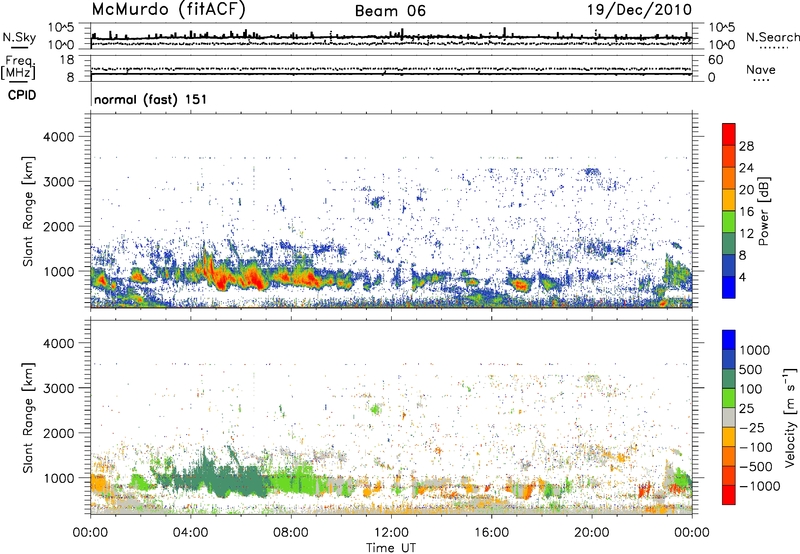The width and height of the screenshot is (800, 554).
Task: Pick the light green Velocity segment between 25 and 100
Action: (x=729, y=398)
